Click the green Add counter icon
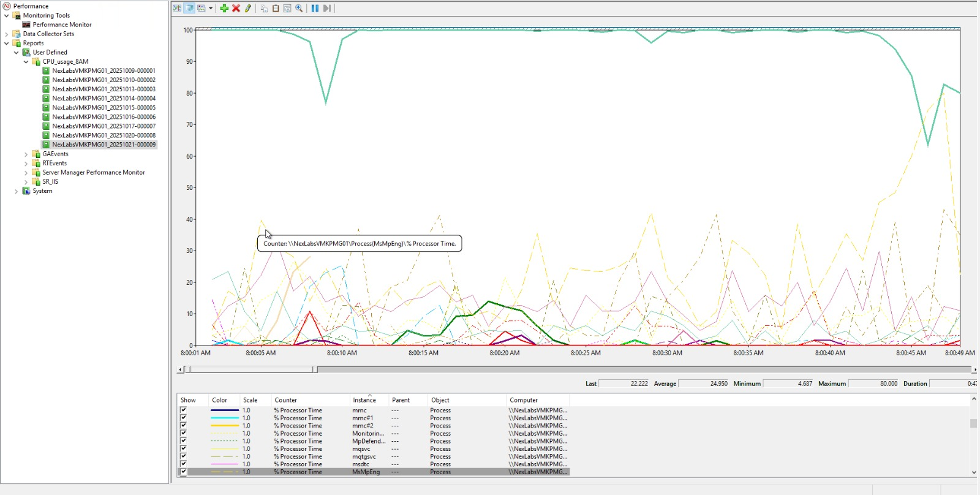 [224, 9]
